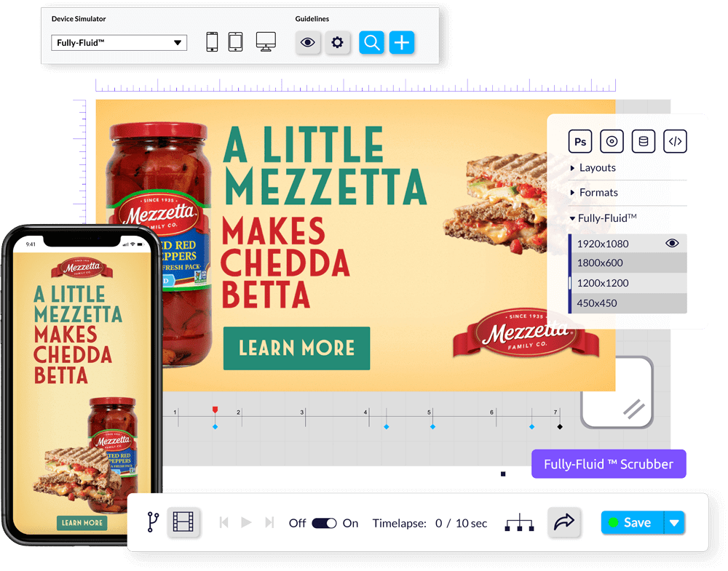Click the Photoshop Ps import icon
This screenshot has width=728, height=571.
(580, 141)
